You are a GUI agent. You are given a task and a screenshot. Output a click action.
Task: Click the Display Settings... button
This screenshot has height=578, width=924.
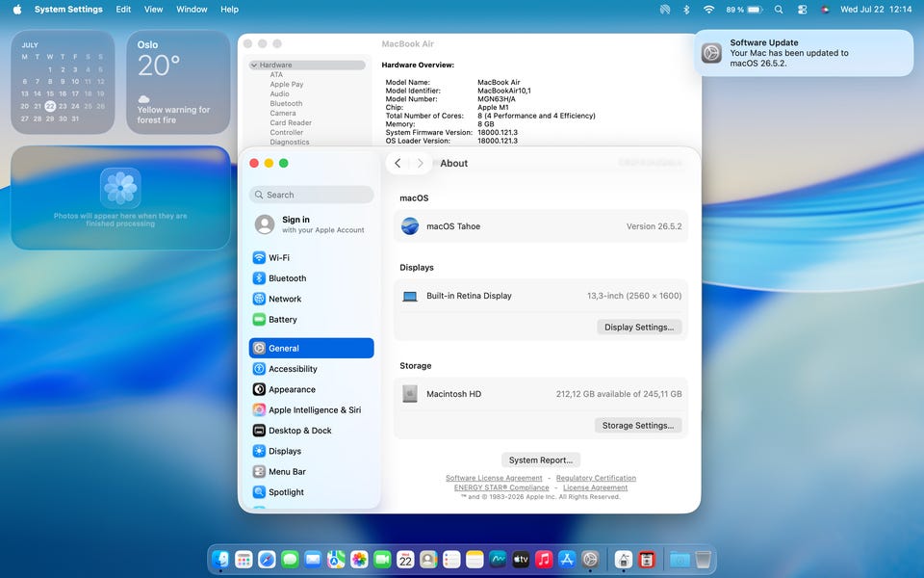pos(639,327)
